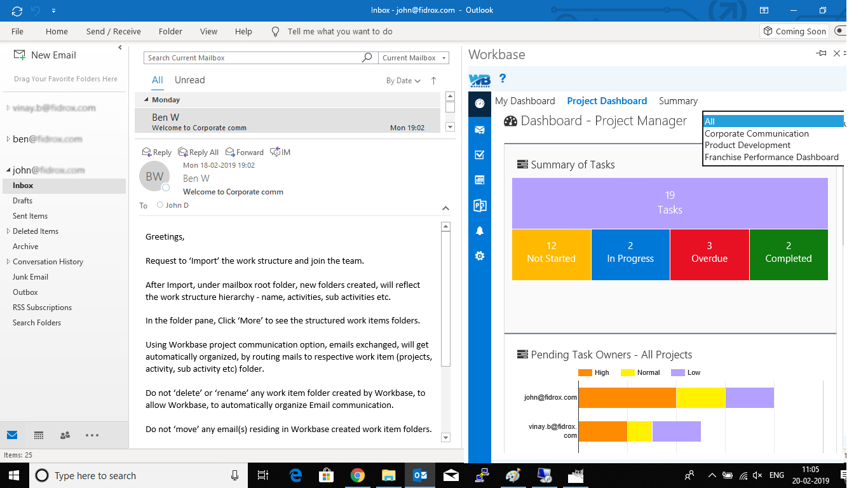
Task: Click the IM button on the message
Action: pos(280,152)
